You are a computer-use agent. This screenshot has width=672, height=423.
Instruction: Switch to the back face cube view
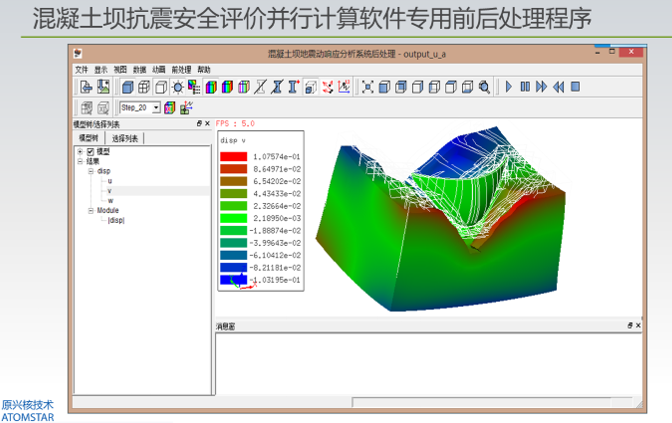tap(401, 87)
